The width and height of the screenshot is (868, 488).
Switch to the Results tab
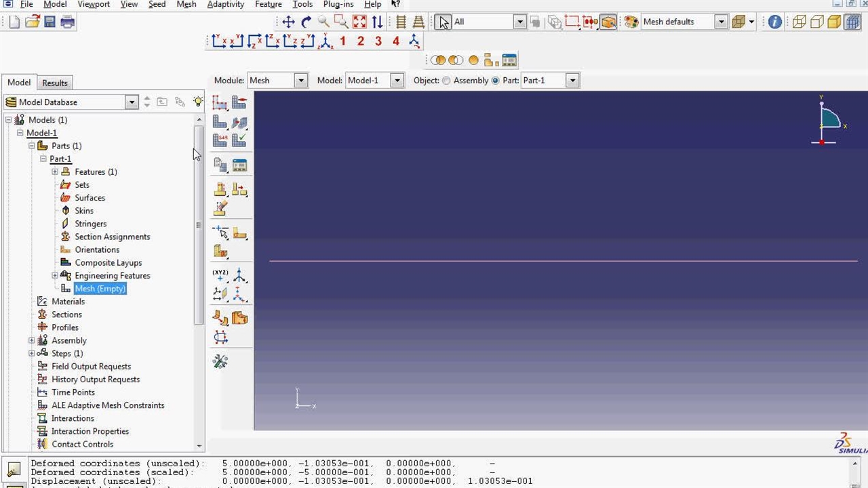coord(55,83)
